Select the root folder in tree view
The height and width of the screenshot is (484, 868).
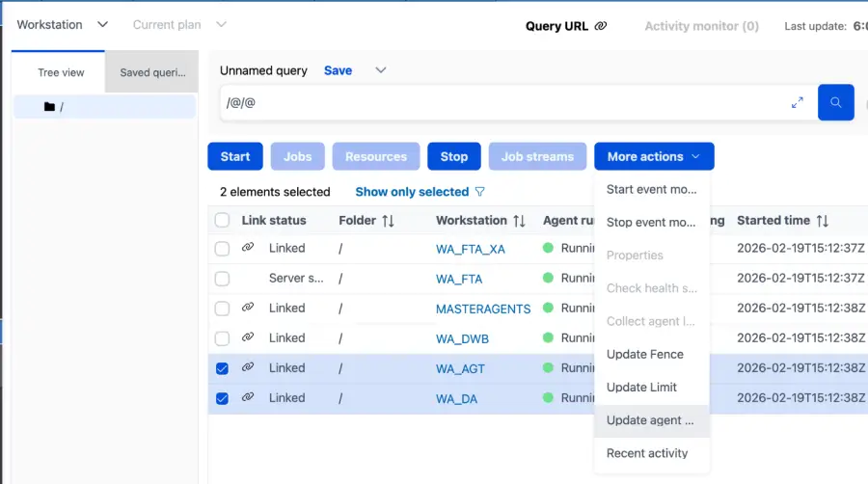tap(60, 107)
